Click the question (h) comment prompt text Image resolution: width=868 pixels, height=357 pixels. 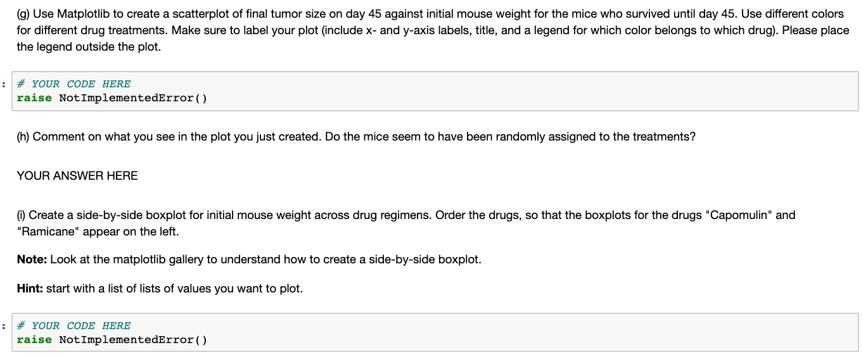355,137
